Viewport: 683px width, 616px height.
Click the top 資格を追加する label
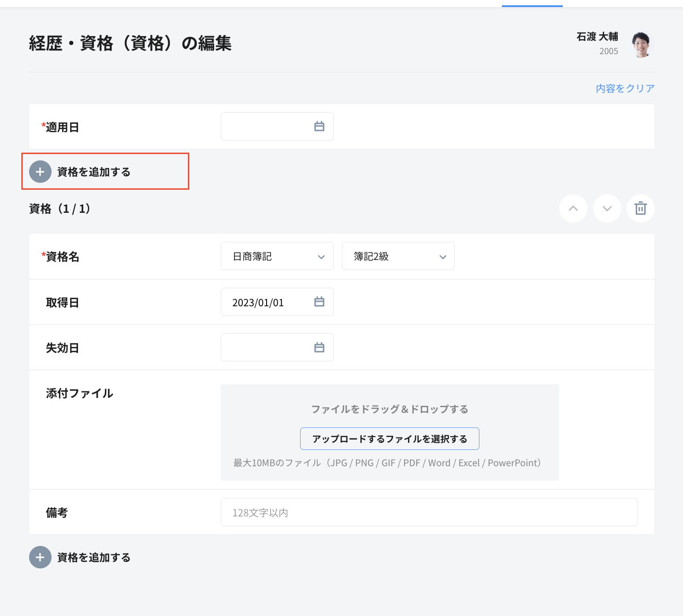[x=94, y=172]
